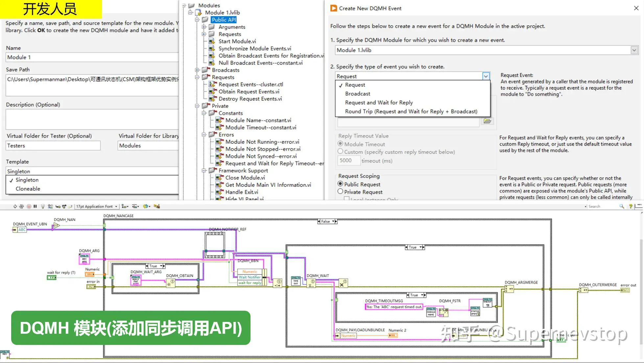Click the 5000 timeout (ms) field
Screen dimensions: 644x363
point(348,160)
